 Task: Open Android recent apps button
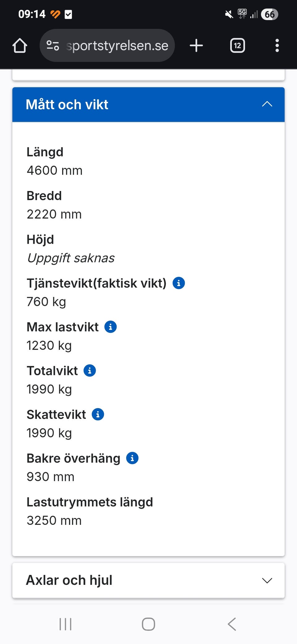click(65, 624)
